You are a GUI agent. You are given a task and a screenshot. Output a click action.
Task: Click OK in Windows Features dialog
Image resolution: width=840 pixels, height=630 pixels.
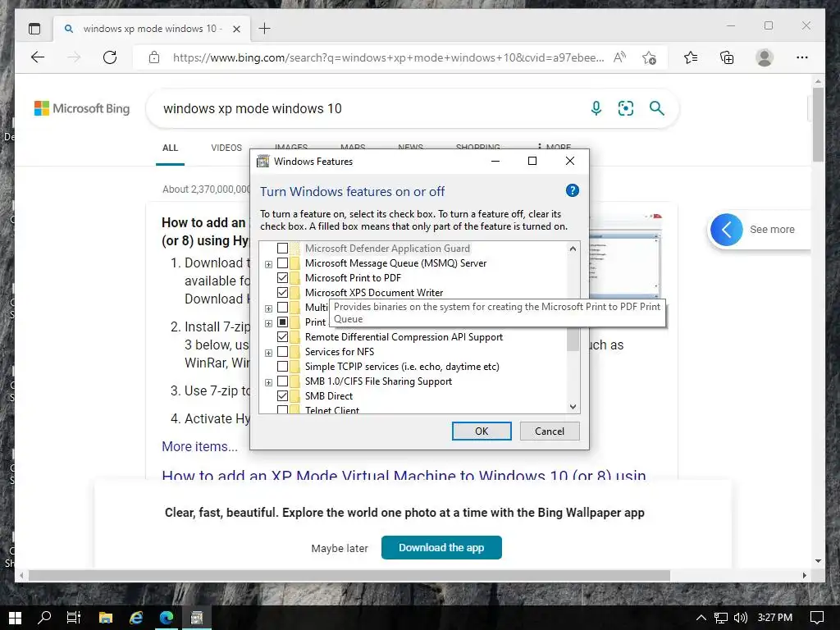click(x=482, y=431)
